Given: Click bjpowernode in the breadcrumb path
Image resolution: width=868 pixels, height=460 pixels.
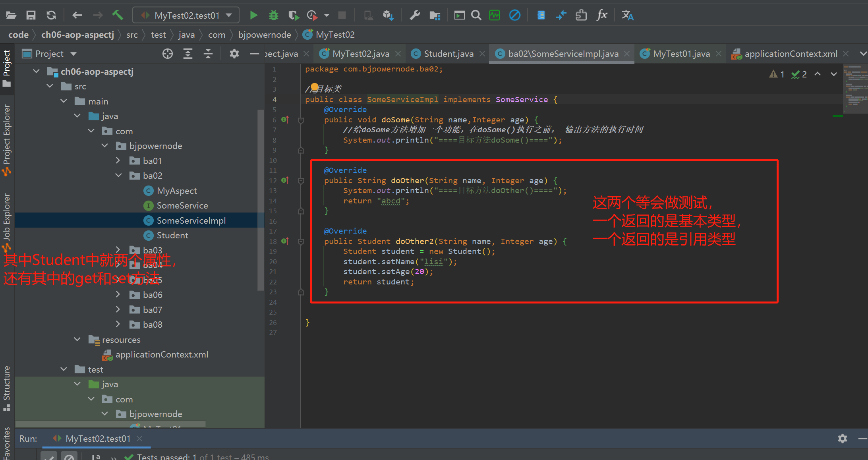Looking at the screenshot, I should [265, 35].
